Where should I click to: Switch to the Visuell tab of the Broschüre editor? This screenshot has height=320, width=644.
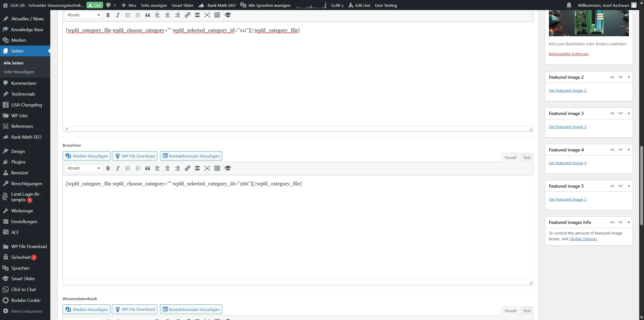[510, 157]
